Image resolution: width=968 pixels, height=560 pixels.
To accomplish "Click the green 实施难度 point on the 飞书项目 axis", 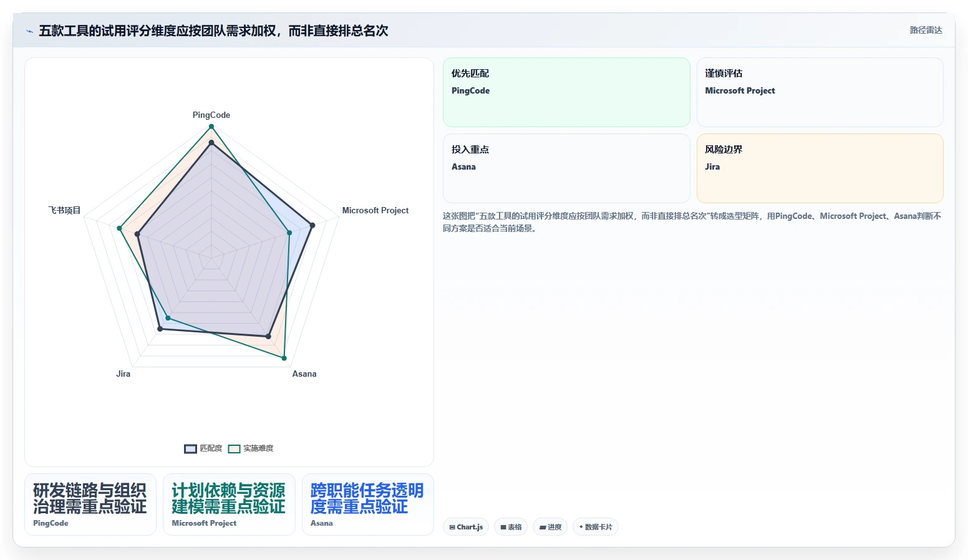I will 119,228.
